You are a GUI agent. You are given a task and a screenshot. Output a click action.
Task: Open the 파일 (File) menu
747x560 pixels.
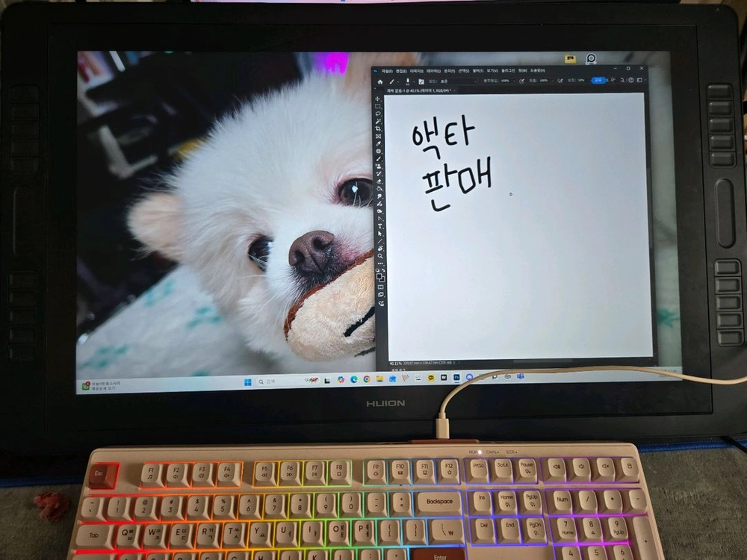tap(387, 70)
